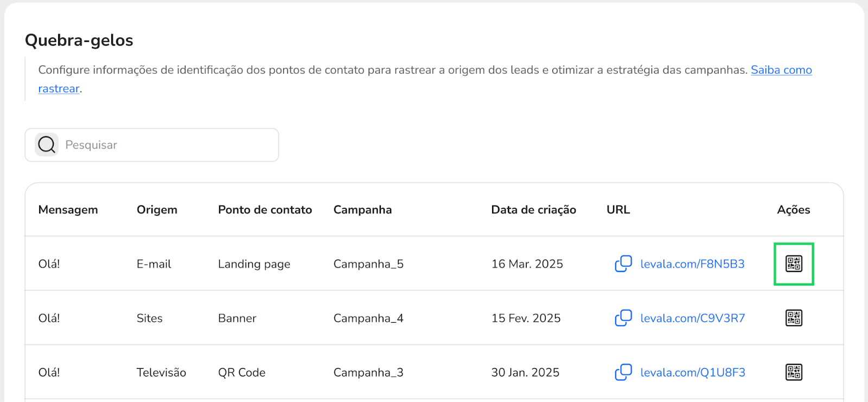Open link levala.com/C9V3R7
Image resolution: width=868 pixels, height=402 pixels.
tap(693, 318)
